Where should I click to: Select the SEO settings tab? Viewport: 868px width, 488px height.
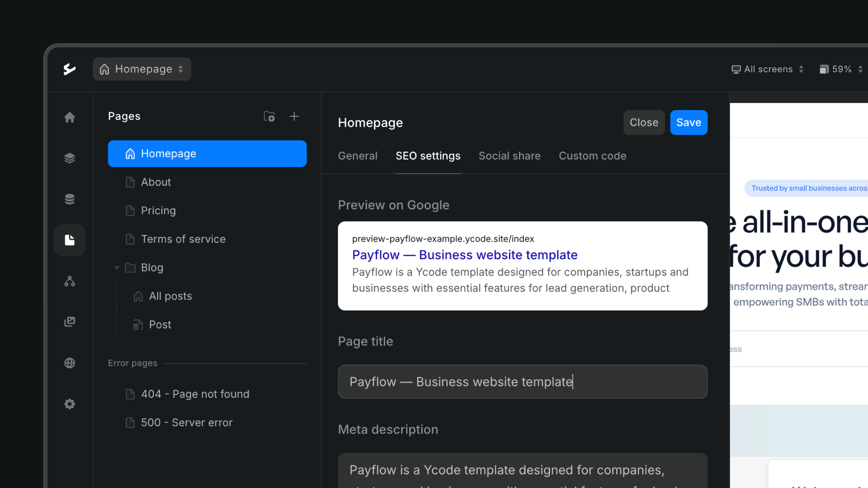[x=428, y=156]
